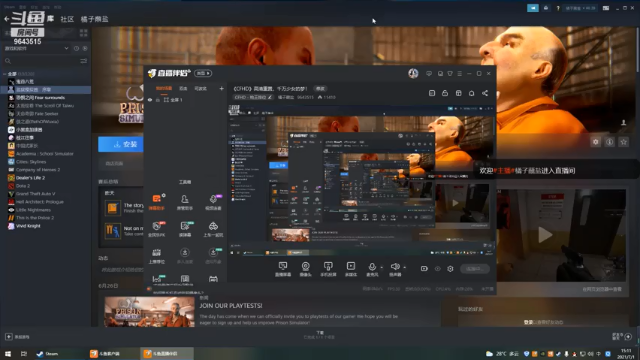The width and height of the screenshot is (640, 360).
Task: Toggle preview eye icon in streaming bottom bar
Action: tap(437, 269)
